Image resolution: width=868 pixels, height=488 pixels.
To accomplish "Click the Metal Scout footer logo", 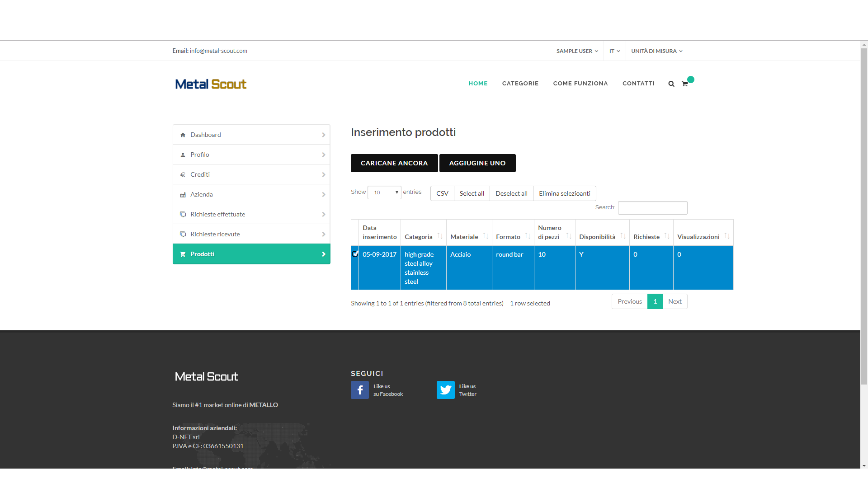I will tap(207, 376).
